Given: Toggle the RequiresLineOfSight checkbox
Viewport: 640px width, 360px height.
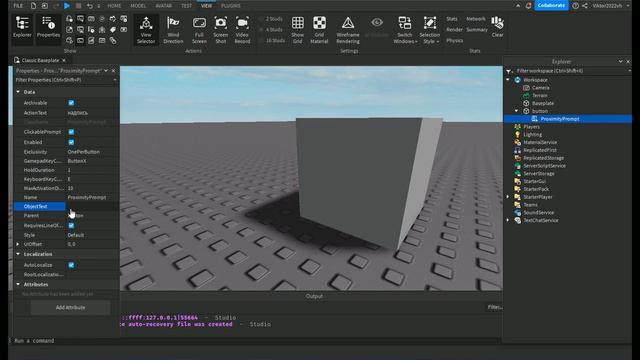Looking at the screenshot, I should click(71, 225).
